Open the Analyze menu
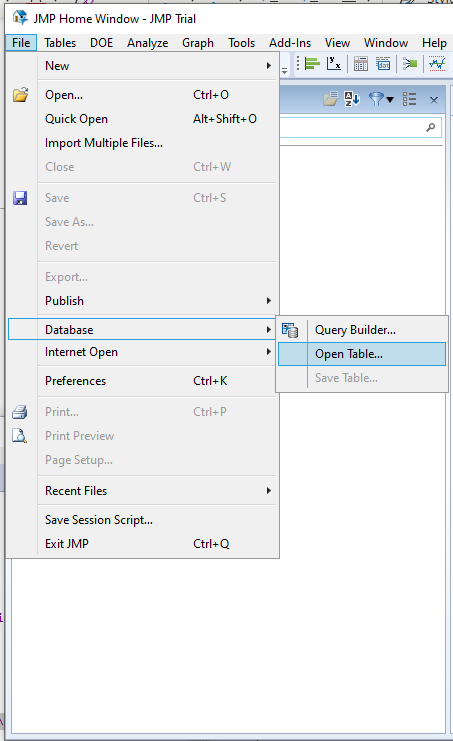Image resolution: width=453 pixels, height=741 pixels. point(147,43)
